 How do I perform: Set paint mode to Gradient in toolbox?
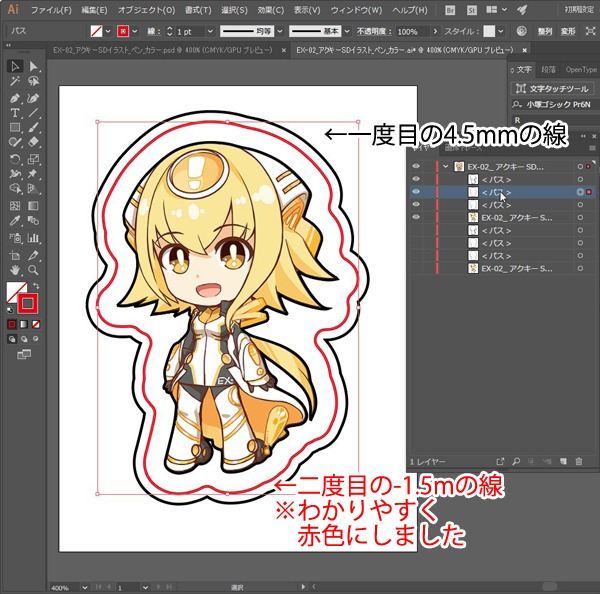24,325
